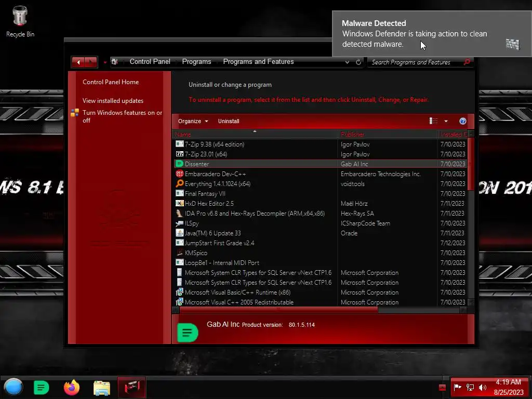Click the voidtools publisher cell
This screenshot has height=399, width=532.
pos(353,184)
